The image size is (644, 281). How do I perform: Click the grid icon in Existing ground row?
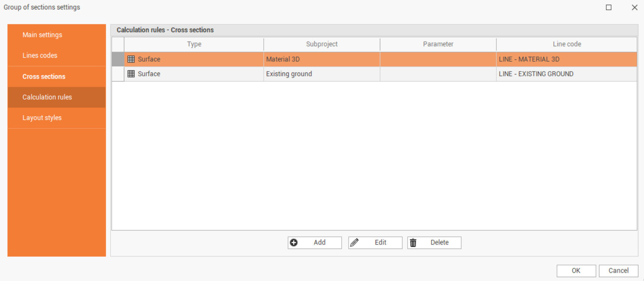pos(131,74)
